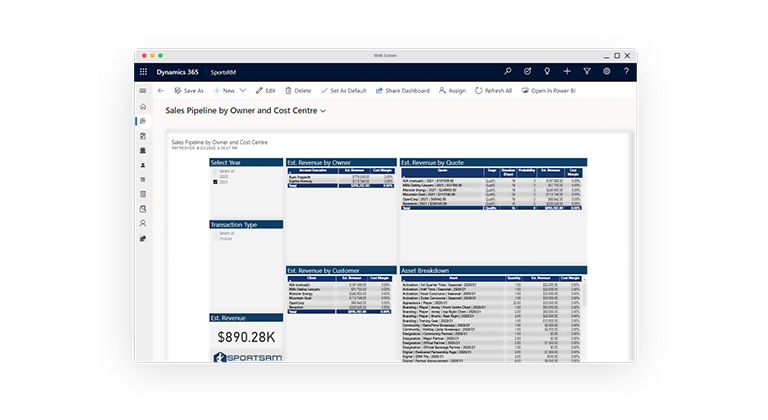Image resolution: width=768 pixels, height=420 pixels.
Task: Click Refresh All
Action: tap(493, 91)
